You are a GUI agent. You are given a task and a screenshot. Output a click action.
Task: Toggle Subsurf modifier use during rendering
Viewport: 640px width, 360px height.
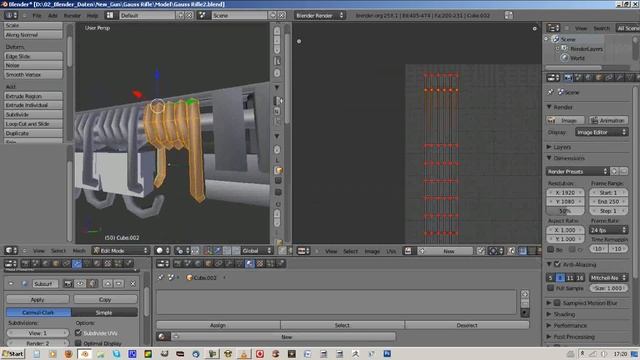tap(68, 284)
